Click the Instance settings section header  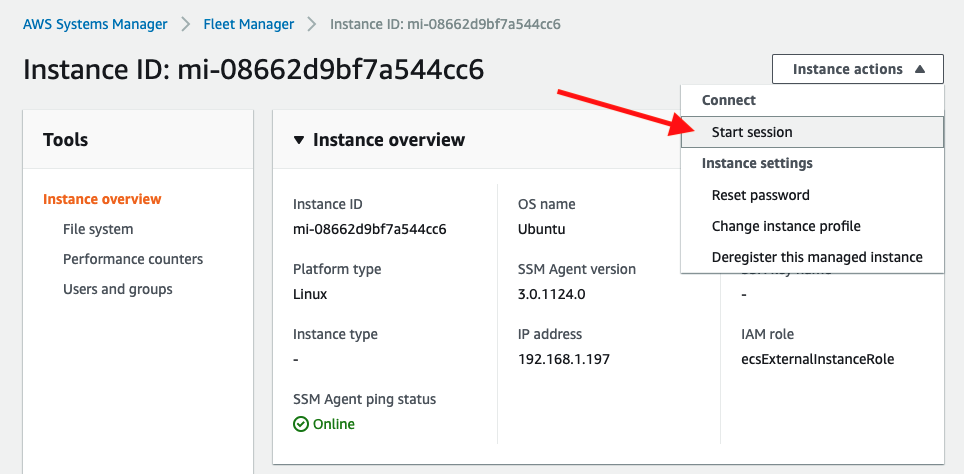click(x=757, y=164)
